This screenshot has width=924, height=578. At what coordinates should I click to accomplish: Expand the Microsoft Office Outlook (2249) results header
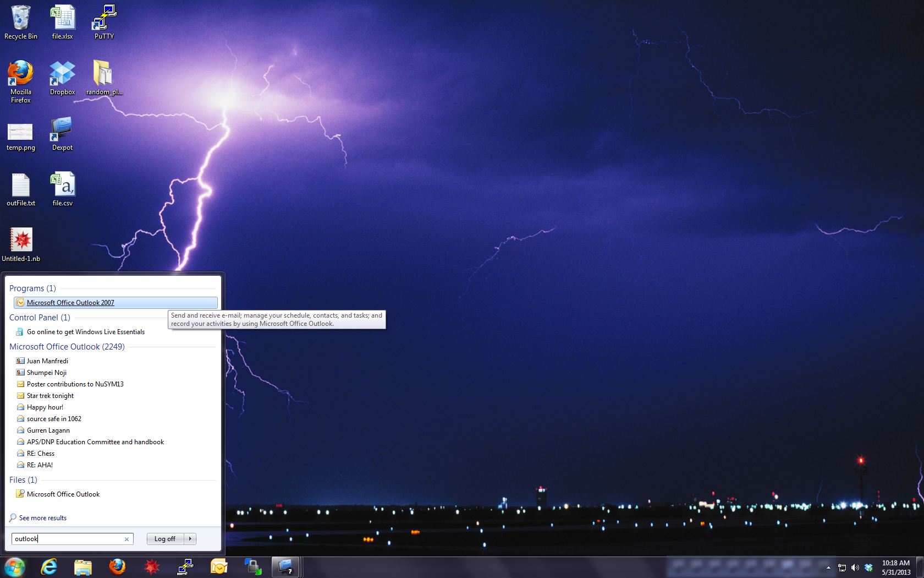pyautogui.click(x=67, y=347)
